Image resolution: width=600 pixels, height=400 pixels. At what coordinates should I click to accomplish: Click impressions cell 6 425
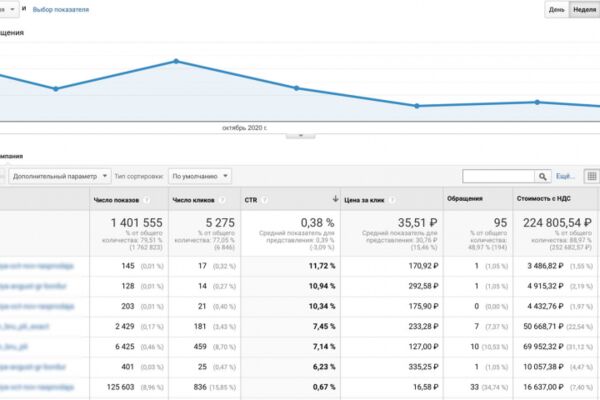125,347
